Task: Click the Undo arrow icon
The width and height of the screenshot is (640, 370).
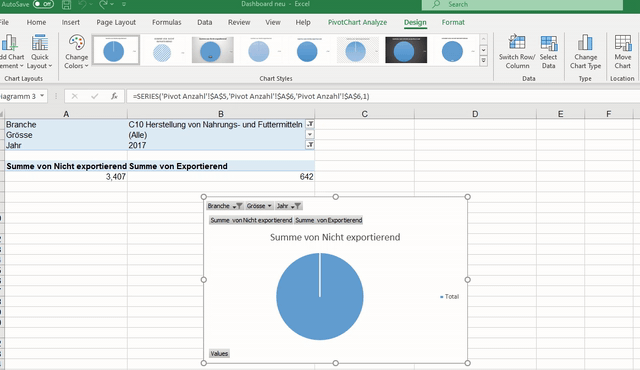Action: (x=83, y=4)
